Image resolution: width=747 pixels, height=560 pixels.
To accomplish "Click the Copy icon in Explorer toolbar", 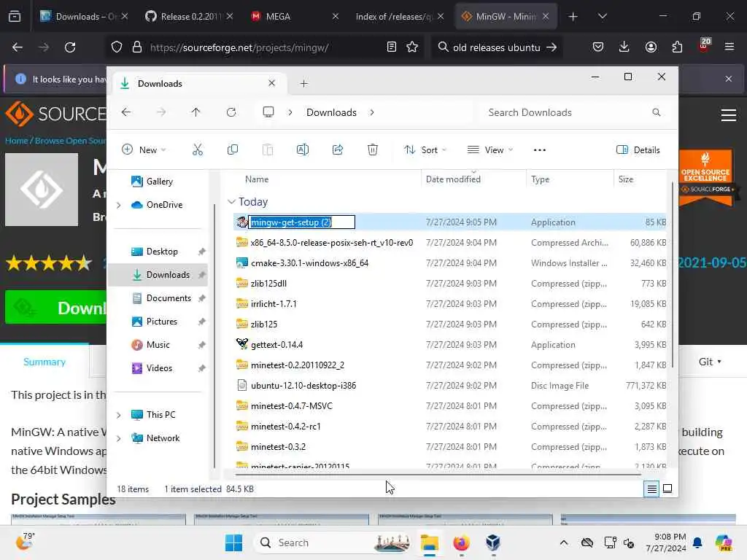I will 233,150.
